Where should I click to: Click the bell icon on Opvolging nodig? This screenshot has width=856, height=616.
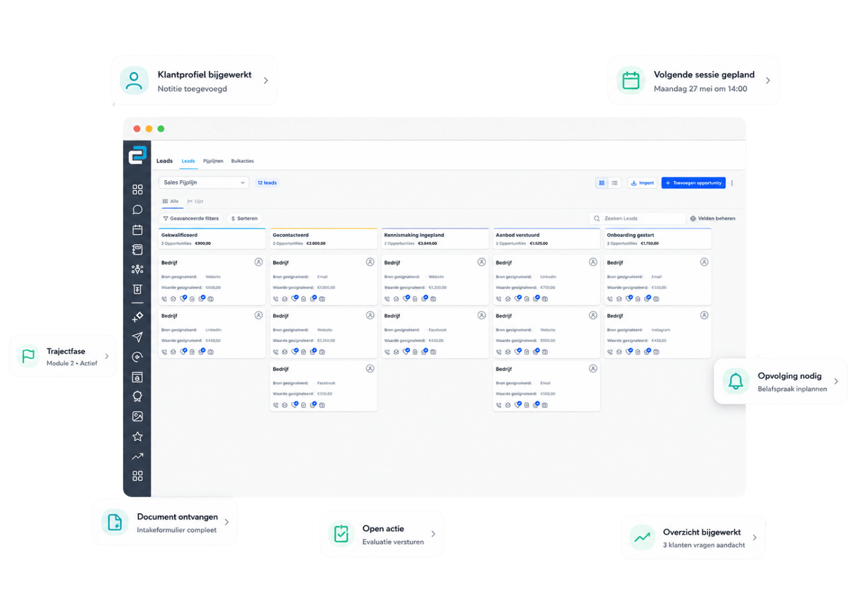[x=736, y=382]
